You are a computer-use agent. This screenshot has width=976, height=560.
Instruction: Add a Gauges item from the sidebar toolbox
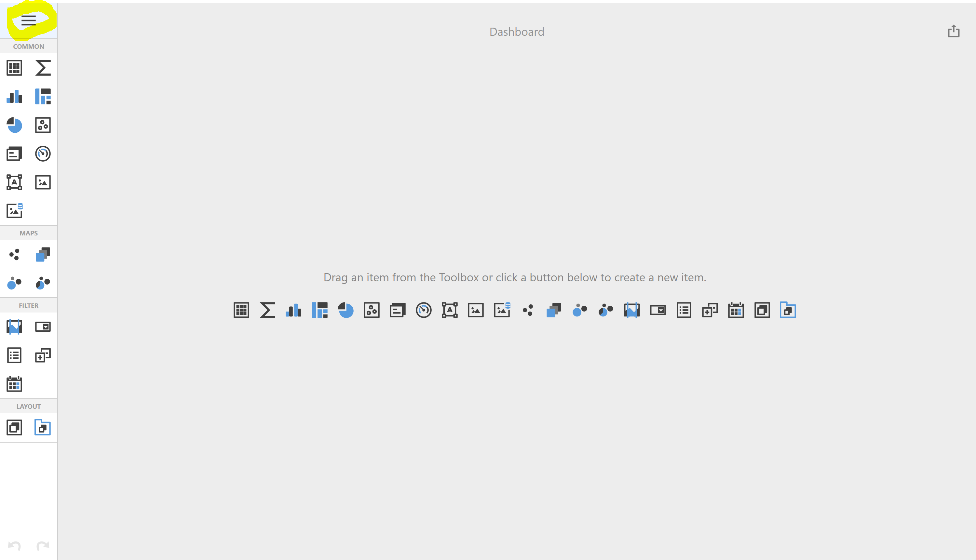click(43, 154)
